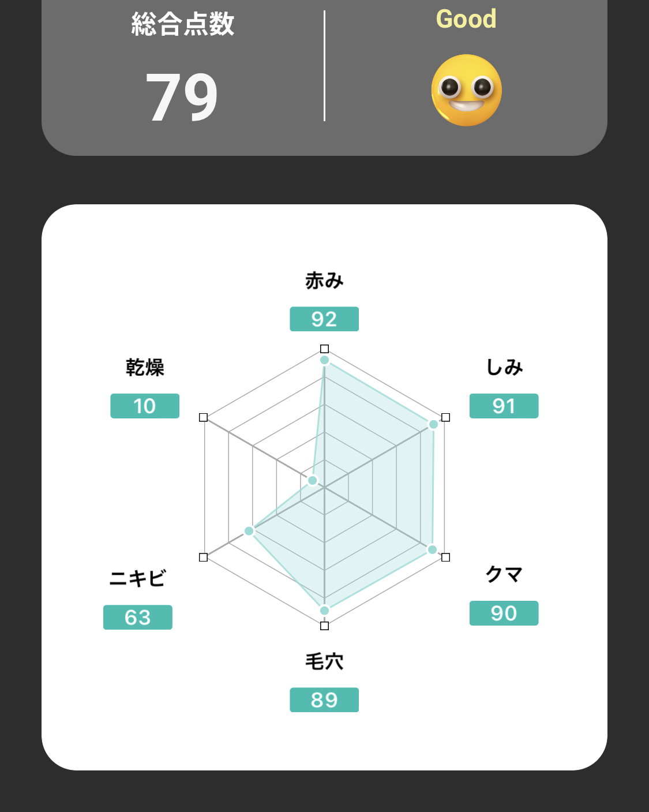Click the 乾燥 score badge showing 10
649x812 pixels.
(x=144, y=406)
